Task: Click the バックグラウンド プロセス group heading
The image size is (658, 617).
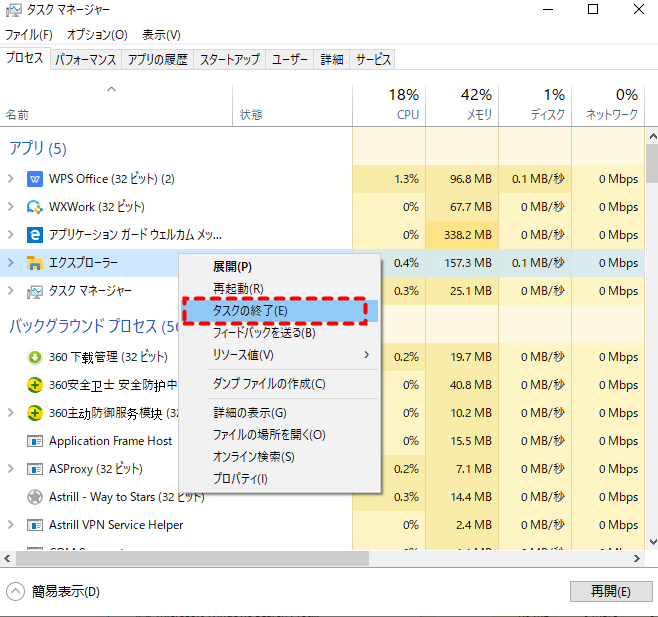Action: [x=94, y=327]
